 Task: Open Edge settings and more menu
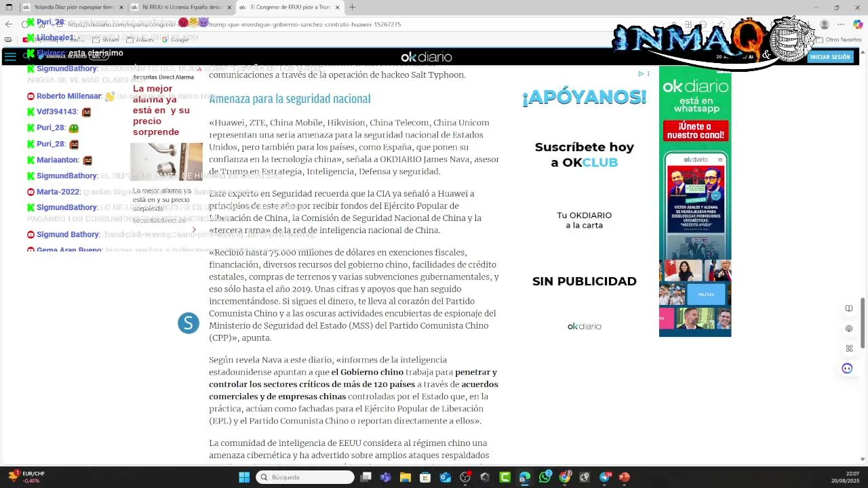click(842, 24)
